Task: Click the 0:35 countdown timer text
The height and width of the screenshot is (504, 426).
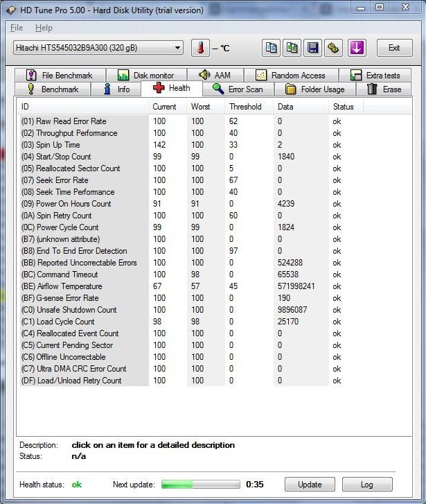Action: 255,485
